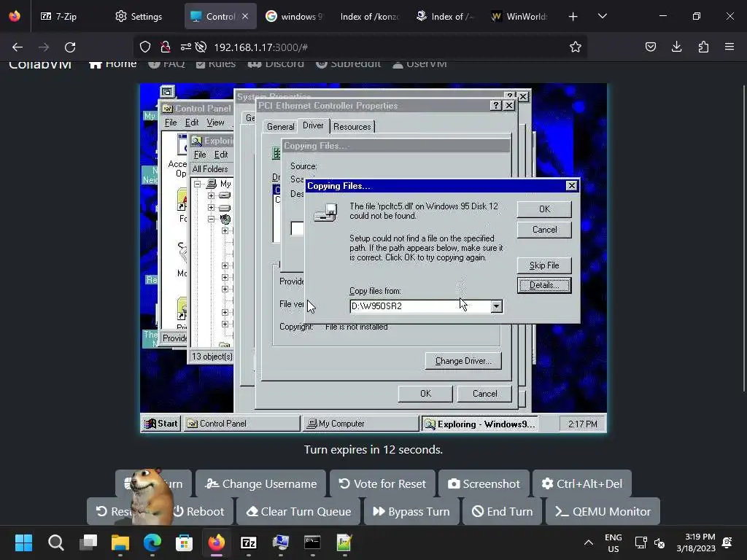Click the insecure connection lock icon

point(166,47)
